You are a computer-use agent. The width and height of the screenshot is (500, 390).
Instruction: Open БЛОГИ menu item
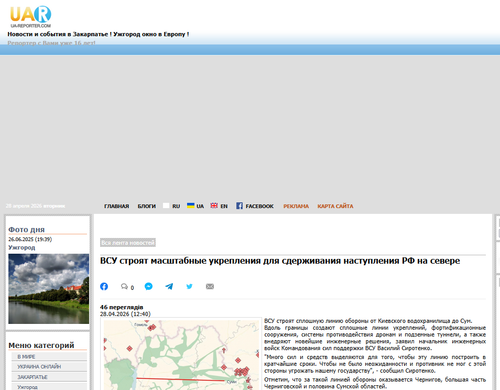pos(147,206)
